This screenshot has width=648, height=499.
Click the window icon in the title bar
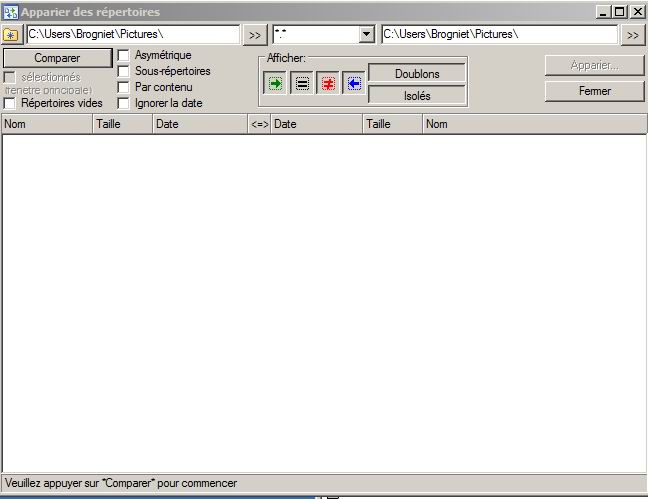11,12
